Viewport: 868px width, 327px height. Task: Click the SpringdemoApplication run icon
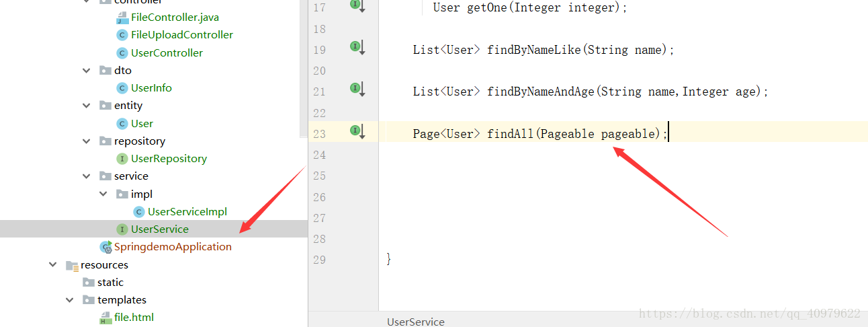pos(105,247)
